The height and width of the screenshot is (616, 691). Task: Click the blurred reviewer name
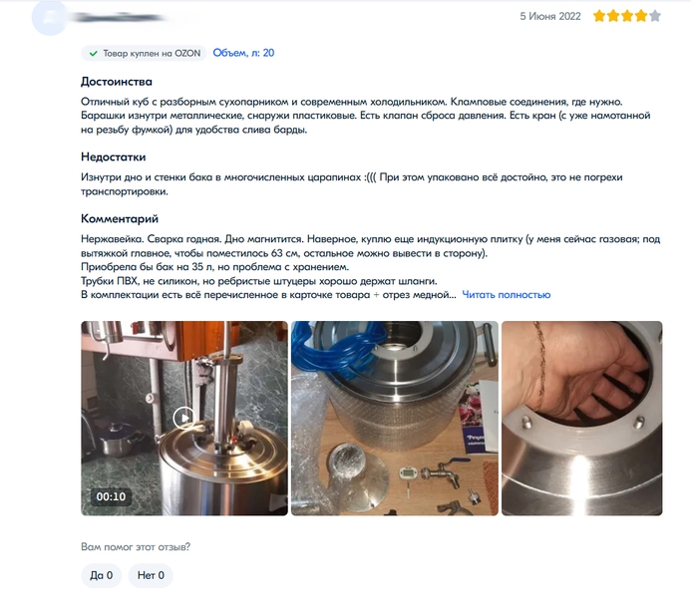pyautogui.click(x=119, y=18)
